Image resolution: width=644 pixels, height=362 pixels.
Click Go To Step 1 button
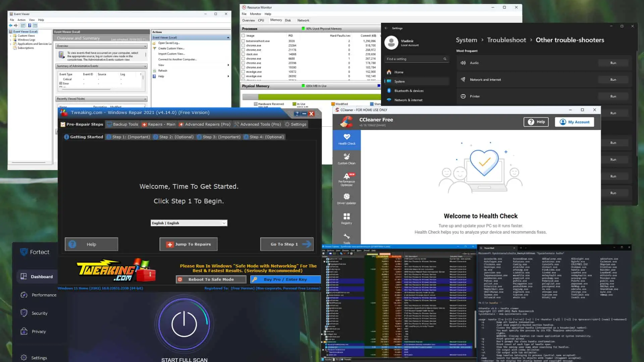(287, 244)
